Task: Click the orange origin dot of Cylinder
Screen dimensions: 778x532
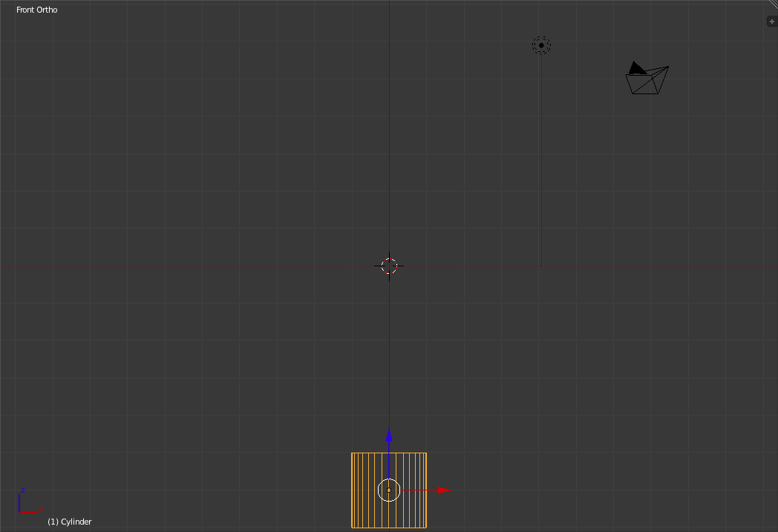Action: coord(389,490)
